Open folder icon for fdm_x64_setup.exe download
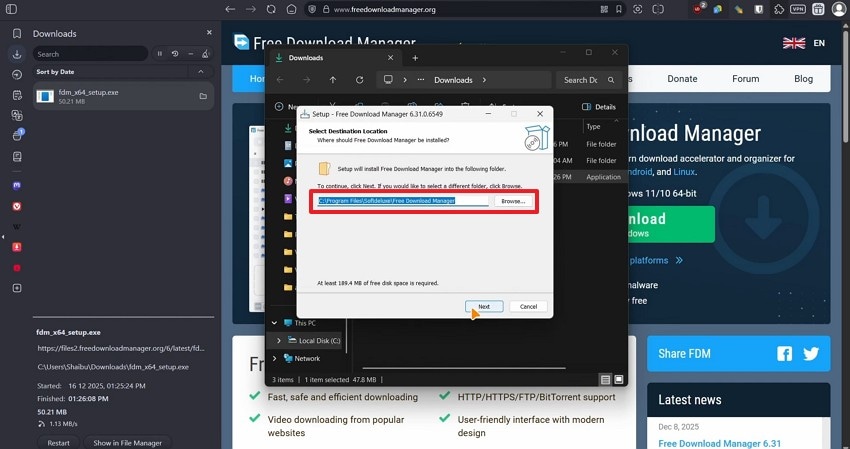Screen dimensions: 850x449 (x=203, y=96)
